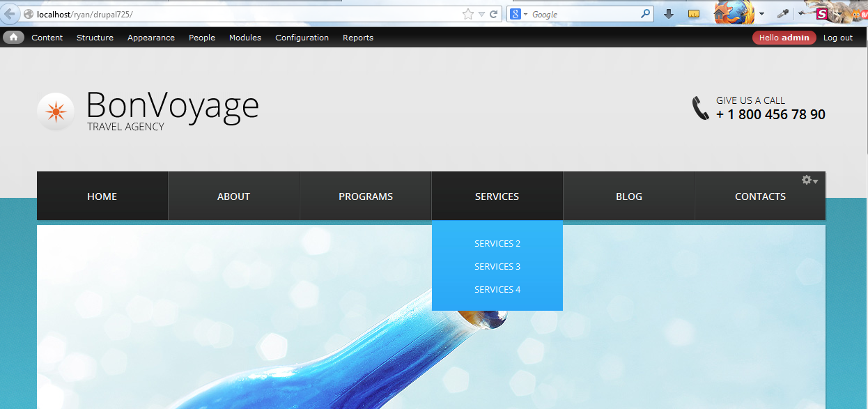Open the Appearance admin menu
The width and height of the screenshot is (868, 409).
(151, 38)
